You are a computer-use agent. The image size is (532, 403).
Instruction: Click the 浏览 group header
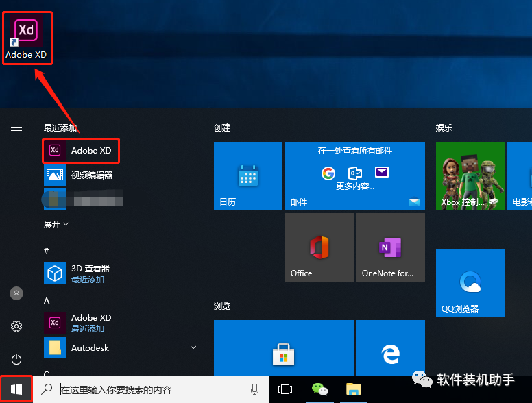[x=222, y=306]
